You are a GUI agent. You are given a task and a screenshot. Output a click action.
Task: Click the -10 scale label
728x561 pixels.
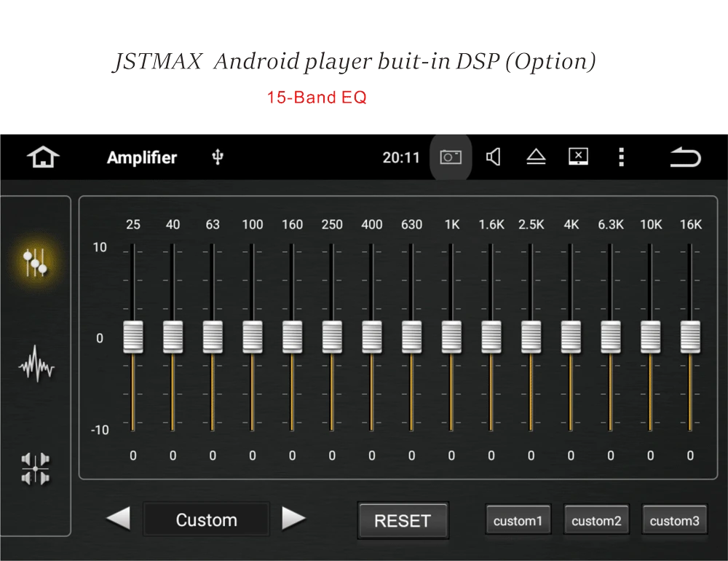[x=100, y=430]
